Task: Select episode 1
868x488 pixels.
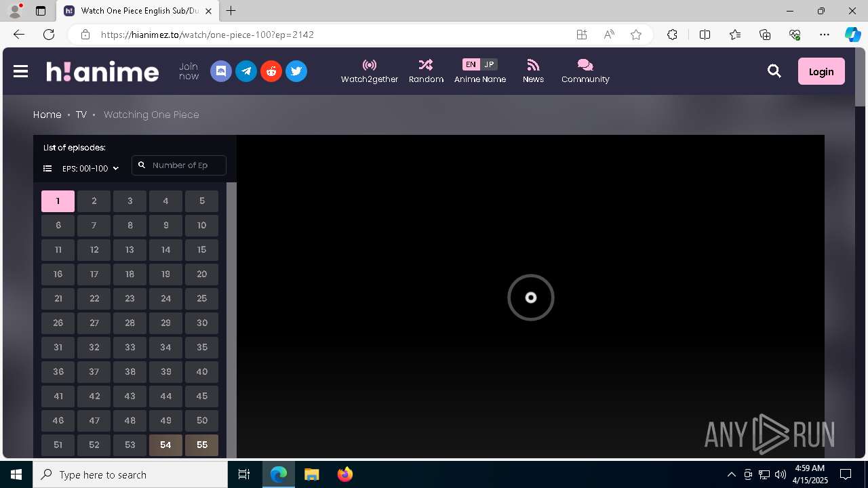Action: 58,201
